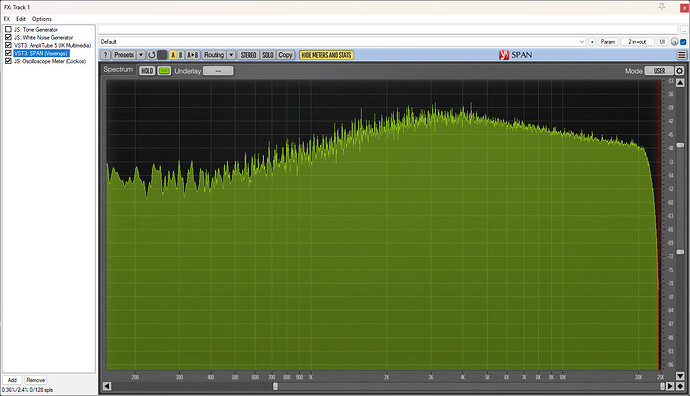The width and height of the screenshot is (690, 396).
Task: Bypass the AmpliTube 5 plugin checkbox
Action: [8, 45]
